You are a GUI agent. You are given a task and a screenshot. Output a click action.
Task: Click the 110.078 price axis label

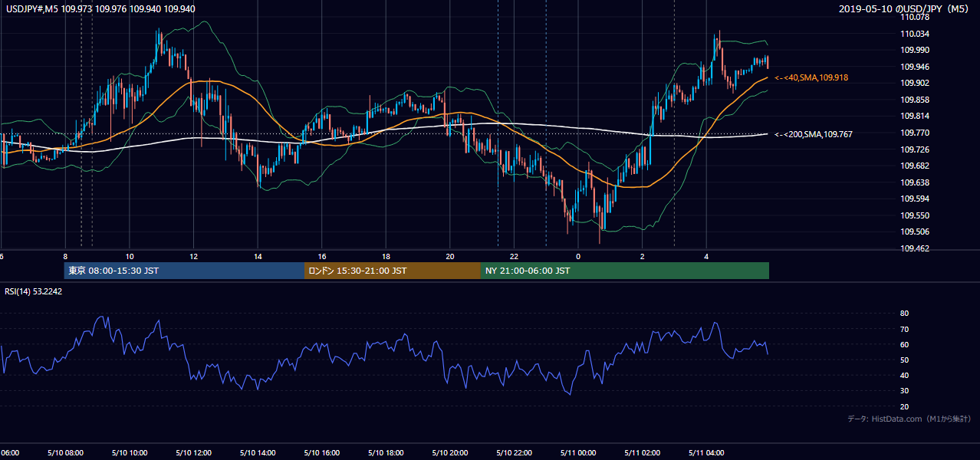(916, 17)
